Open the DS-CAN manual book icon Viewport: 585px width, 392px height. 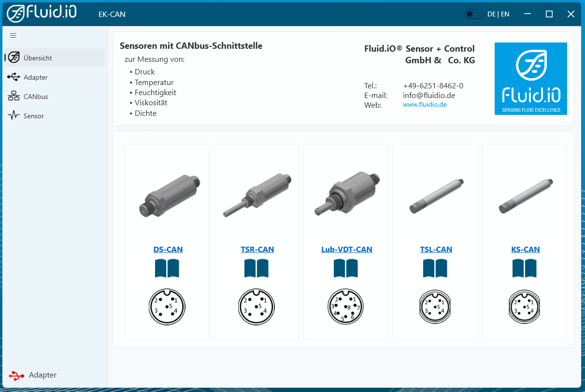tap(167, 268)
